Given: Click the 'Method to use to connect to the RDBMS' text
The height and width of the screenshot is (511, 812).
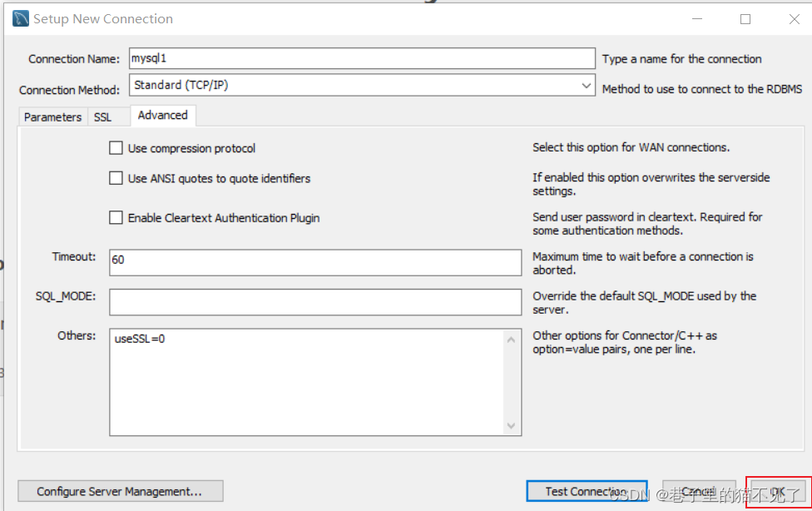Looking at the screenshot, I should coord(702,89).
